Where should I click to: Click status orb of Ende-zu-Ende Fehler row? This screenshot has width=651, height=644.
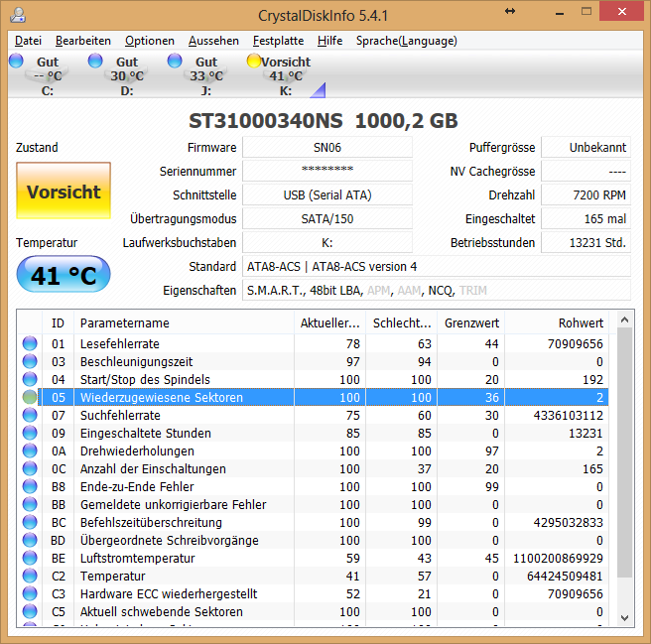30,486
